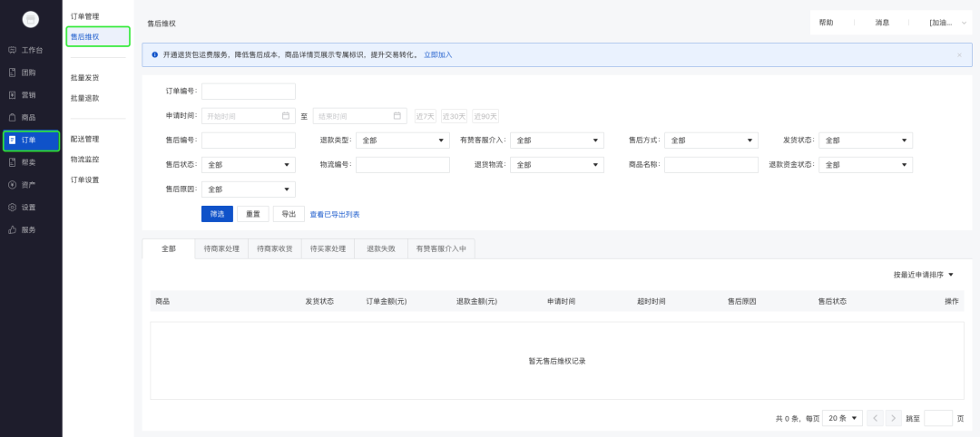Screen dimensions: 980x437
Task: Select 近30天 quick range button
Action: pyautogui.click(x=455, y=116)
